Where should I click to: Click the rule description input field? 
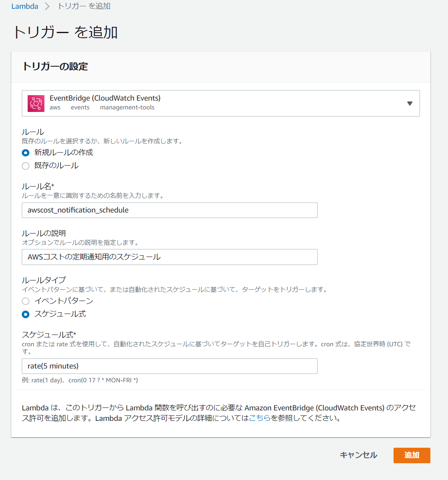[170, 257]
